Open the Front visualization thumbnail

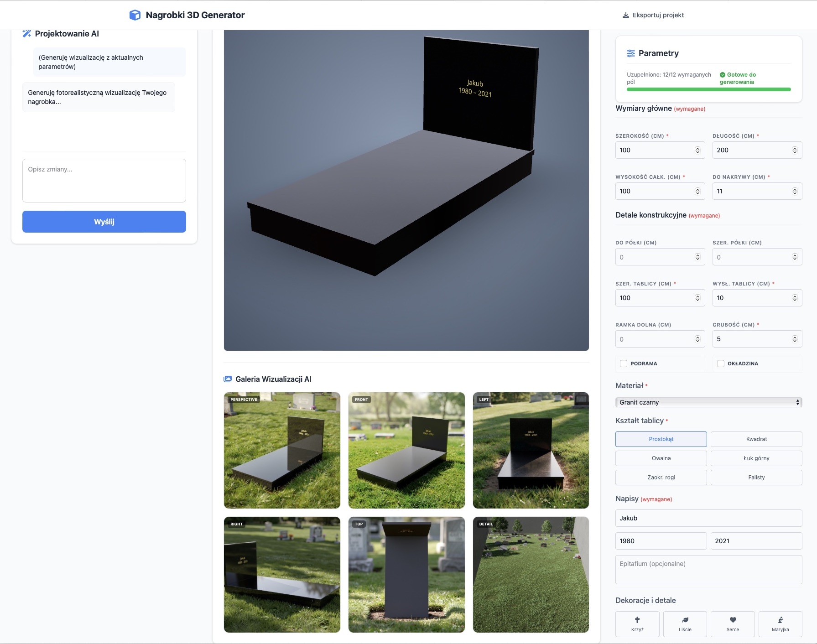[406, 450]
